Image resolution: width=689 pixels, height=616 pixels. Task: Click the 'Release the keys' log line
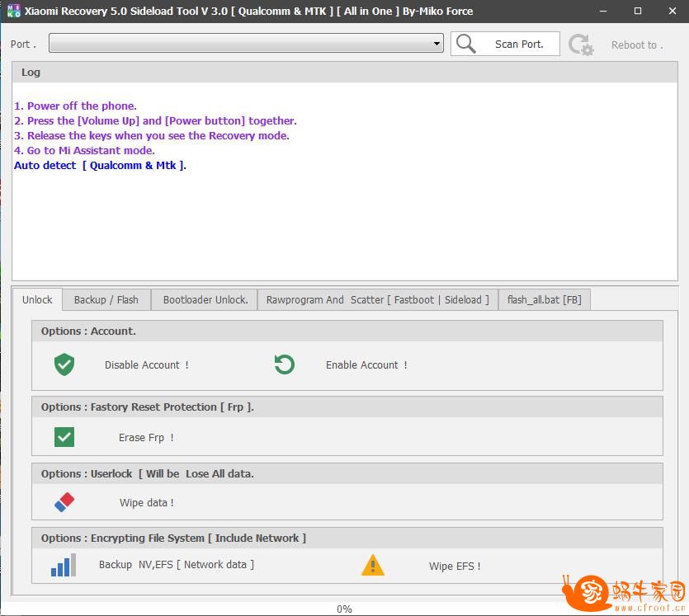tap(152, 136)
